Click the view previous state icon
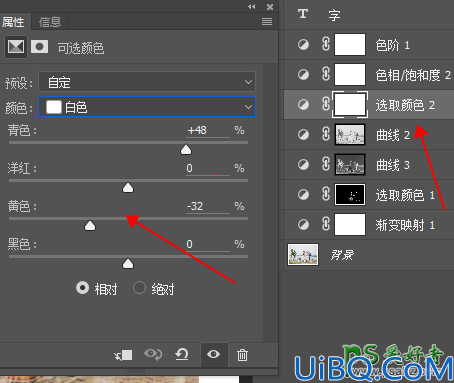Screen dimensions: 454x383 coord(153,354)
